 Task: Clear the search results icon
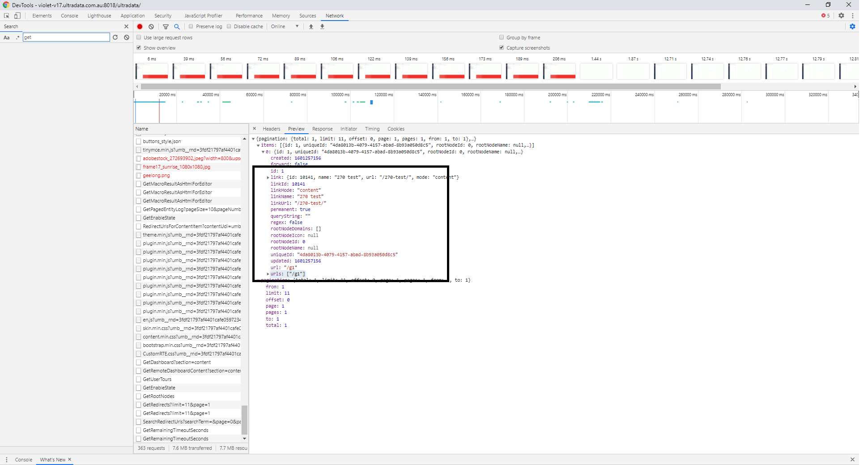(x=127, y=37)
